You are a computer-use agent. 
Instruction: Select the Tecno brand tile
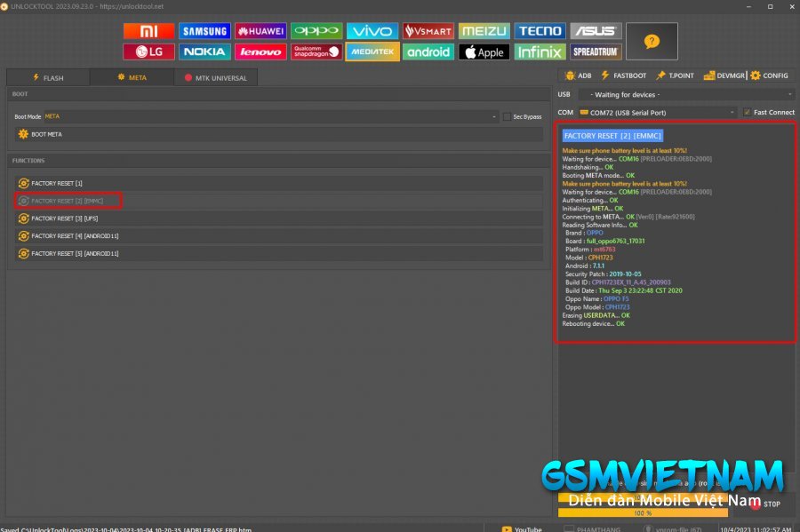click(x=540, y=31)
